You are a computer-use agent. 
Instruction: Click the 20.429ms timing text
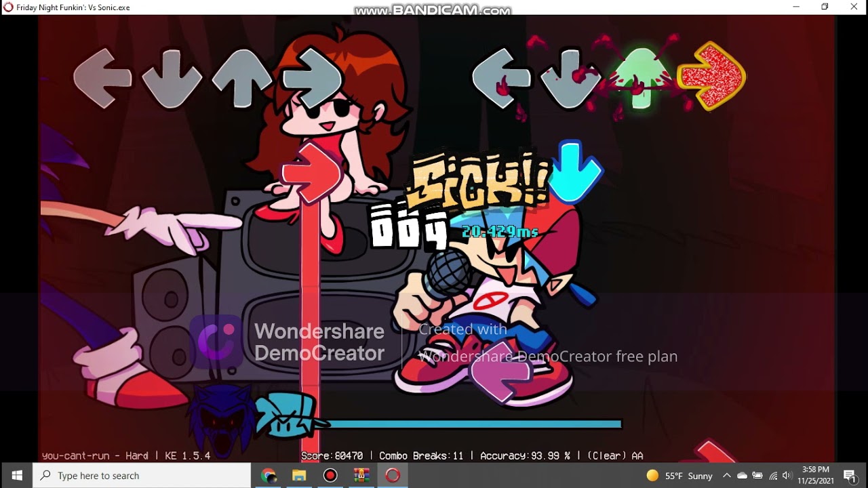[x=500, y=232]
